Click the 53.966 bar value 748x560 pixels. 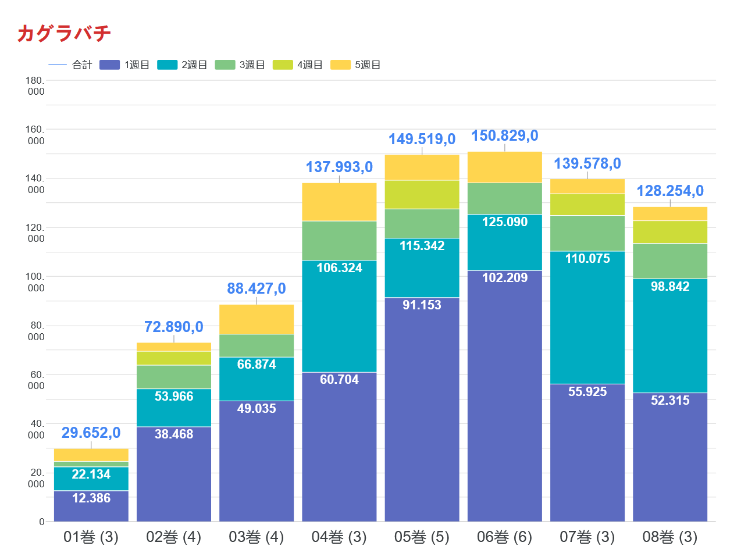pyautogui.click(x=174, y=396)
